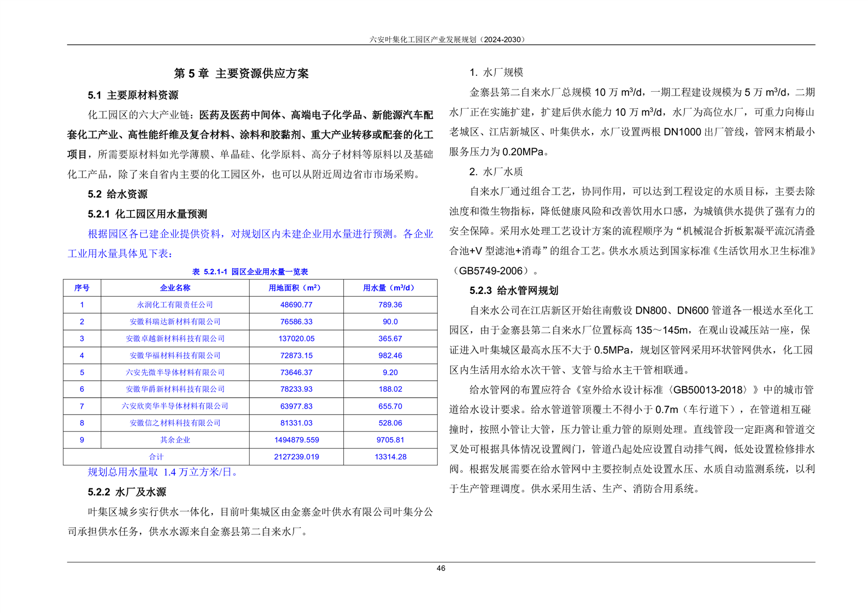Image resolution: width=868 pixels, height=613 pixels.
Task: Click the 用地面积（m²）column header
Action: pyautogui.click(x=296, y=288)
